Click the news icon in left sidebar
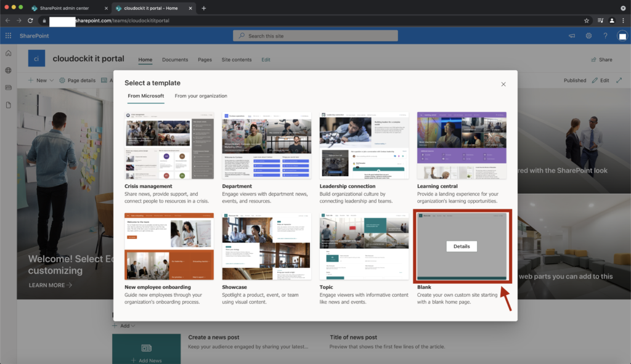 [x=9, y=87]
